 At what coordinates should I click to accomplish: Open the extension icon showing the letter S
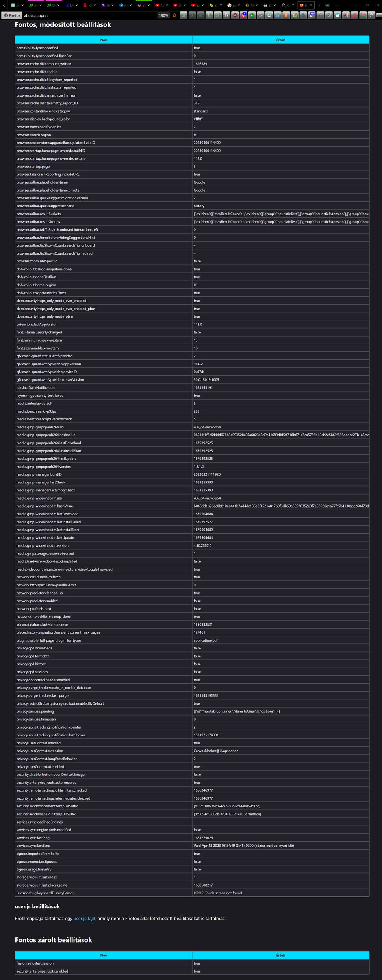click(x=329, y=15)
